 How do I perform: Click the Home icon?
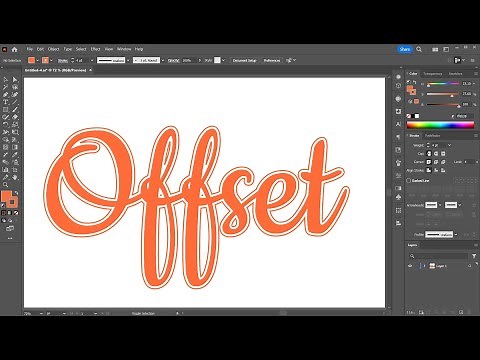click(14, 49)
